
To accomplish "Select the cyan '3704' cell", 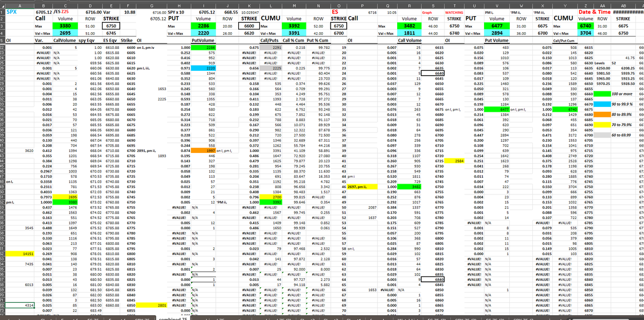I will [x=586, y=32].
